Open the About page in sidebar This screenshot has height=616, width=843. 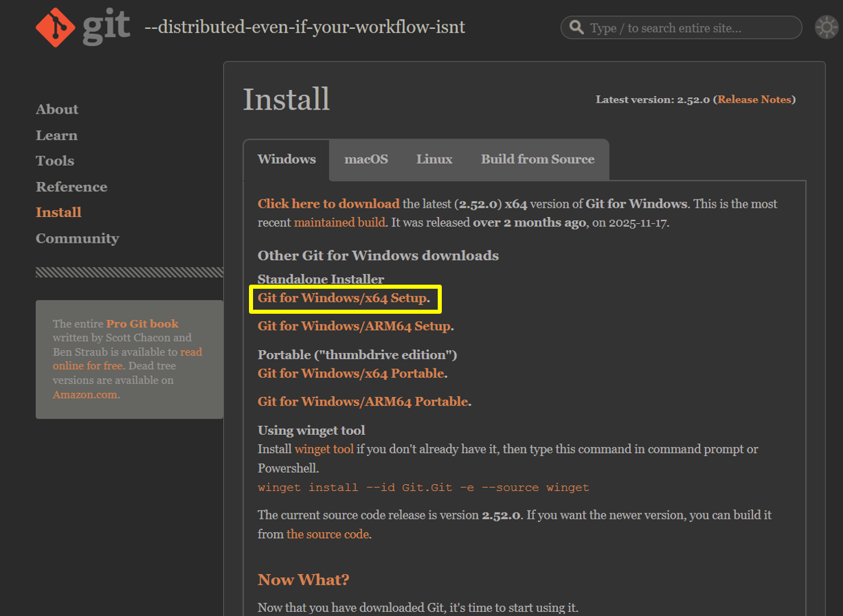[57, 110]
